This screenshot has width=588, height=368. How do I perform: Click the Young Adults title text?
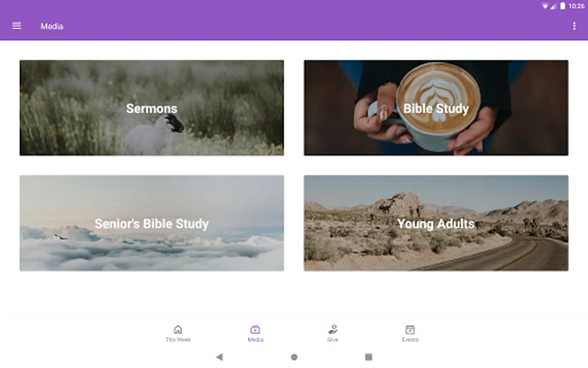coord(436,224)
